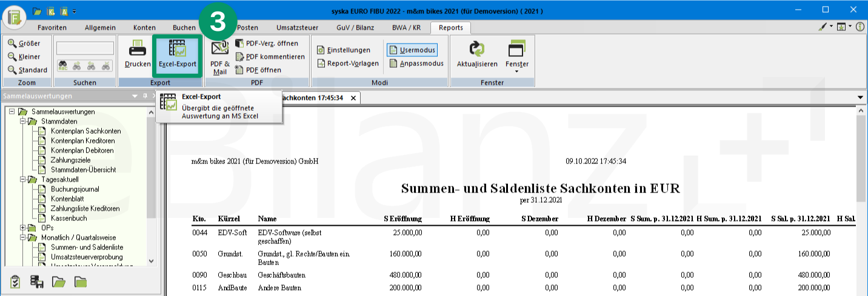Expand the OPs tree node

21,228
